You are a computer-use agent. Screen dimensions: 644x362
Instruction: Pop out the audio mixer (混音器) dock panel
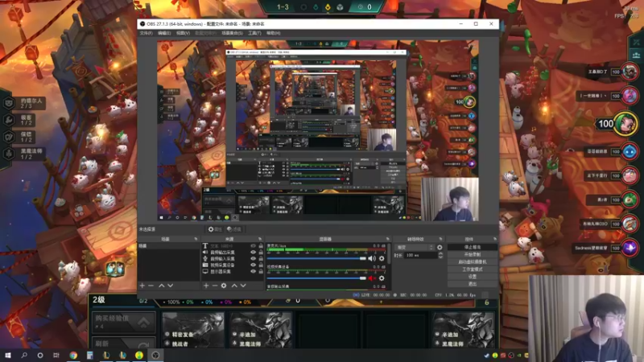click(x=387, y=239)
